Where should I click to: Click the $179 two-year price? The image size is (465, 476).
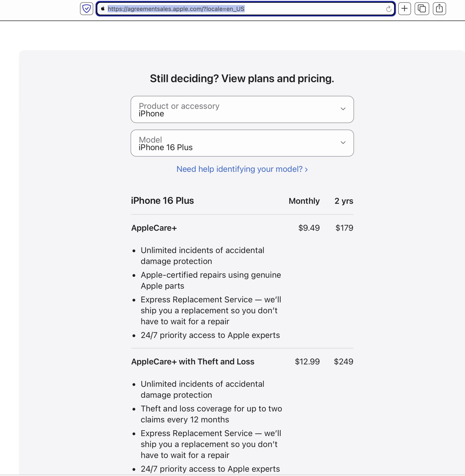[344, 228]
